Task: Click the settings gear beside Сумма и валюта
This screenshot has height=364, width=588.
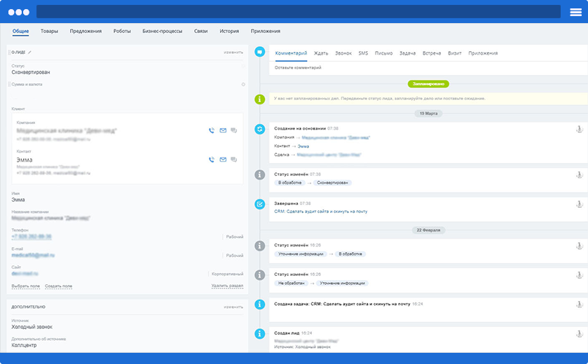Action: point(243,84)
